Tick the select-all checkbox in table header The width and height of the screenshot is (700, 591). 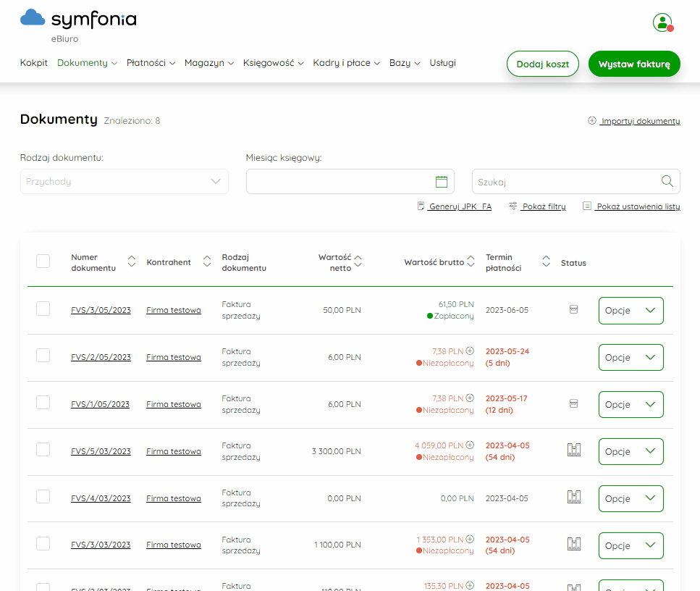pos(43,261)
